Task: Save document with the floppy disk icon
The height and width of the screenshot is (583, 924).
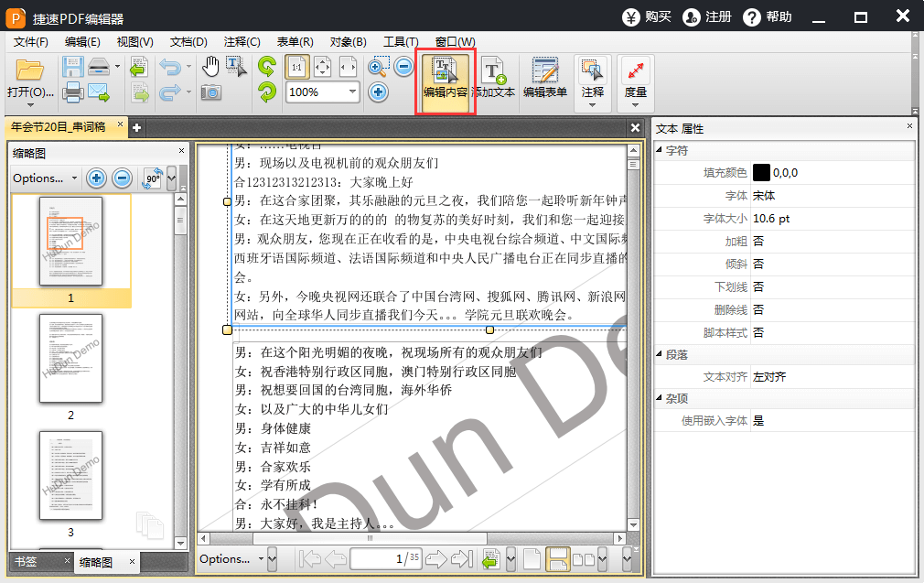Action: pyautogui.click(x=72, y=67)
